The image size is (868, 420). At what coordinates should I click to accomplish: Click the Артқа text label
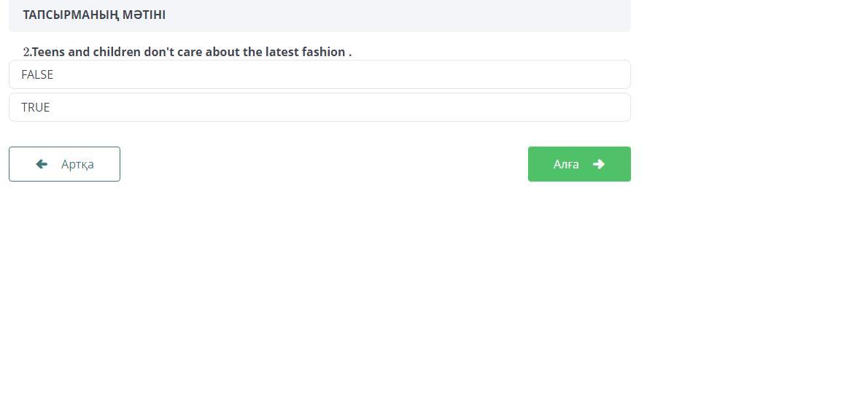click(77, 164)
